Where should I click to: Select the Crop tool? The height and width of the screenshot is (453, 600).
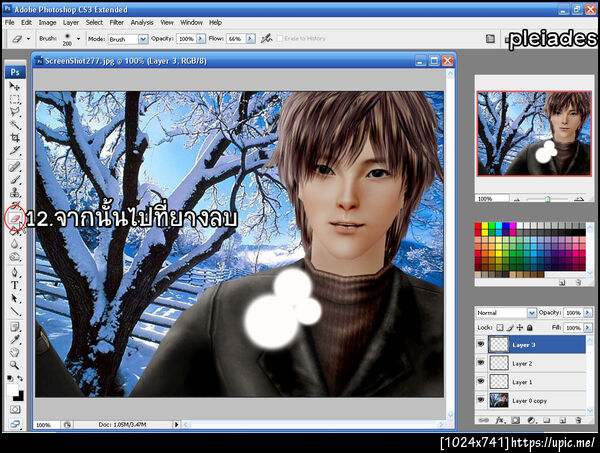[15, 137]
